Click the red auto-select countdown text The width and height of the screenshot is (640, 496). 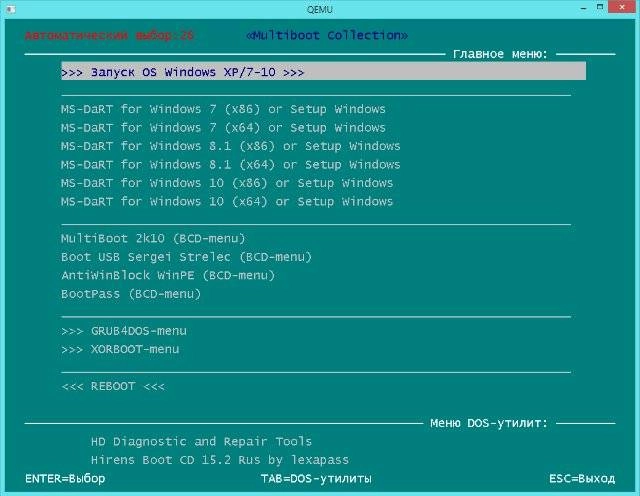109,36
